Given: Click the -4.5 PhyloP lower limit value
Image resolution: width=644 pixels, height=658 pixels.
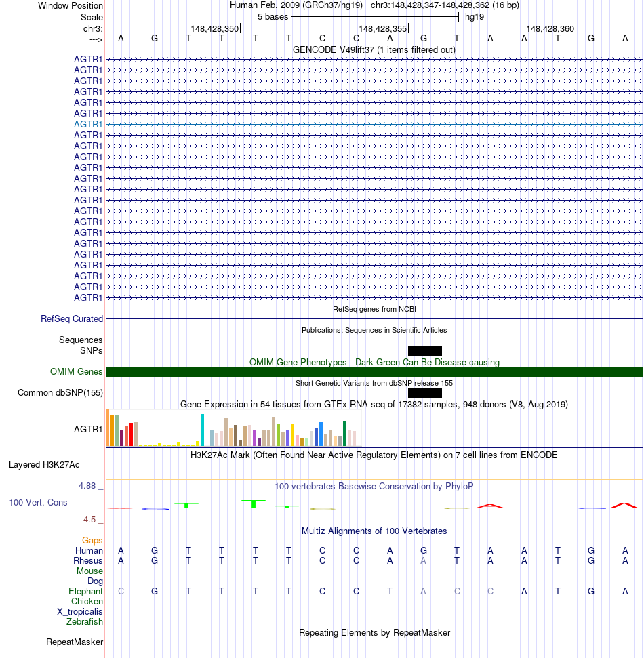Looking at the screenshot, I should 88,520.
